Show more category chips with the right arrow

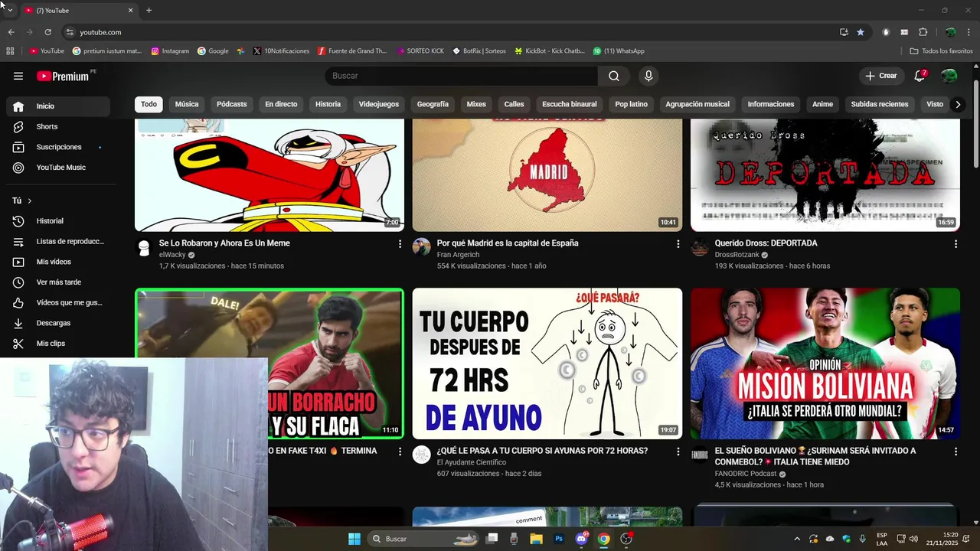pyautogui.click(x=958, y=105)
